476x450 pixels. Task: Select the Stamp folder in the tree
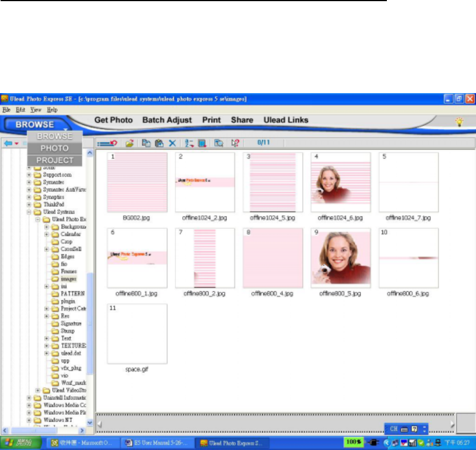[67, 331]
